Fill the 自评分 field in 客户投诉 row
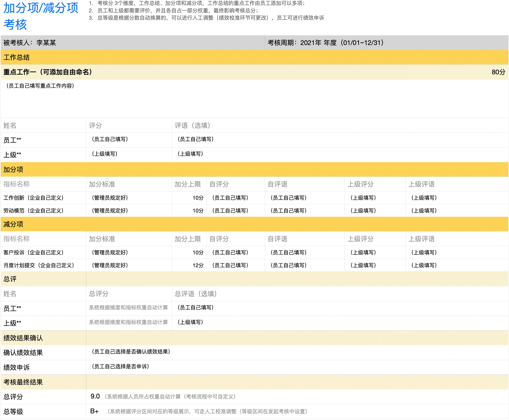The width and height of the screenshot is (509, 420). (235, 253)
